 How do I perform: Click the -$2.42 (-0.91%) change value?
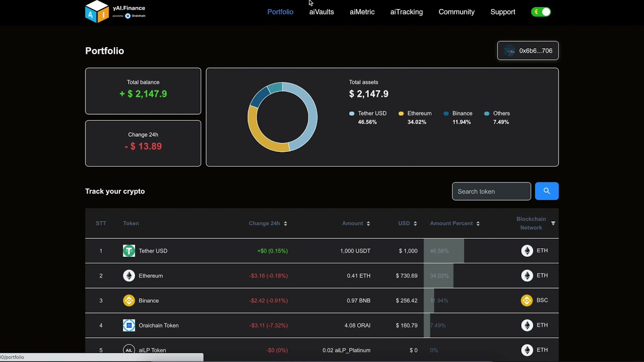tap(268, 301)
